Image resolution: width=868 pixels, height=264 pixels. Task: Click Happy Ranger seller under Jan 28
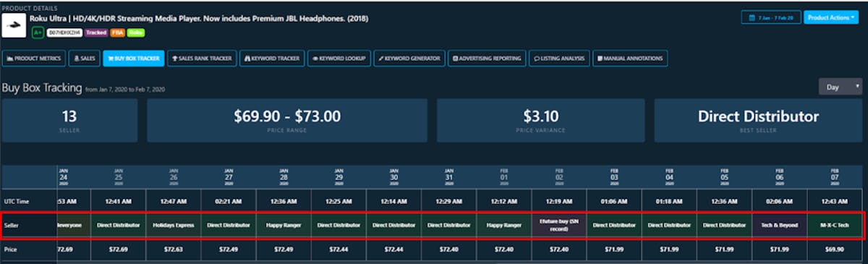[284, 225]
